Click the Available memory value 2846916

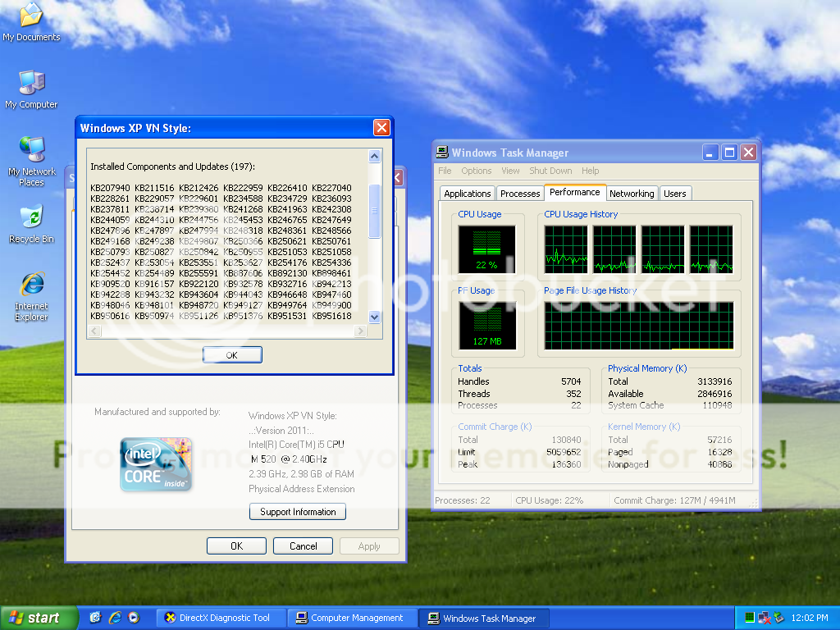(x=714, y=394)
